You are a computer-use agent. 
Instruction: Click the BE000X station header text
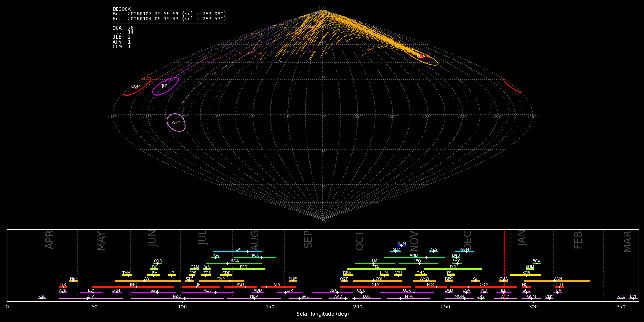click(x=122, y=9)
